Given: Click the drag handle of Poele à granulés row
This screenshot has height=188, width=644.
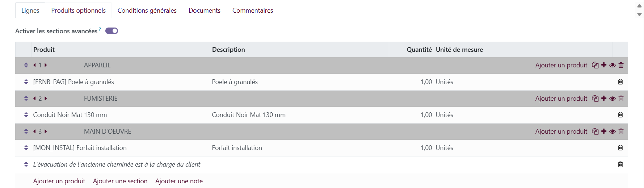Looking at the screenshot, I should tap(26, 82).
